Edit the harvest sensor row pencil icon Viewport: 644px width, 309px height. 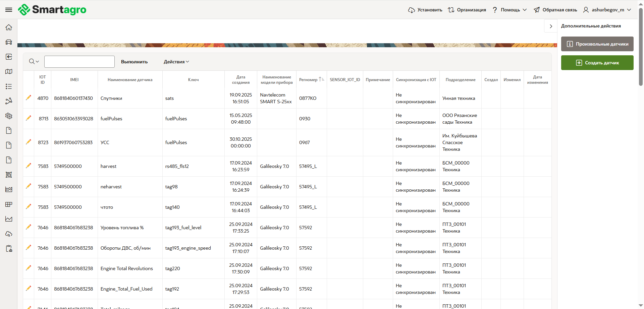tap(29, 166)
